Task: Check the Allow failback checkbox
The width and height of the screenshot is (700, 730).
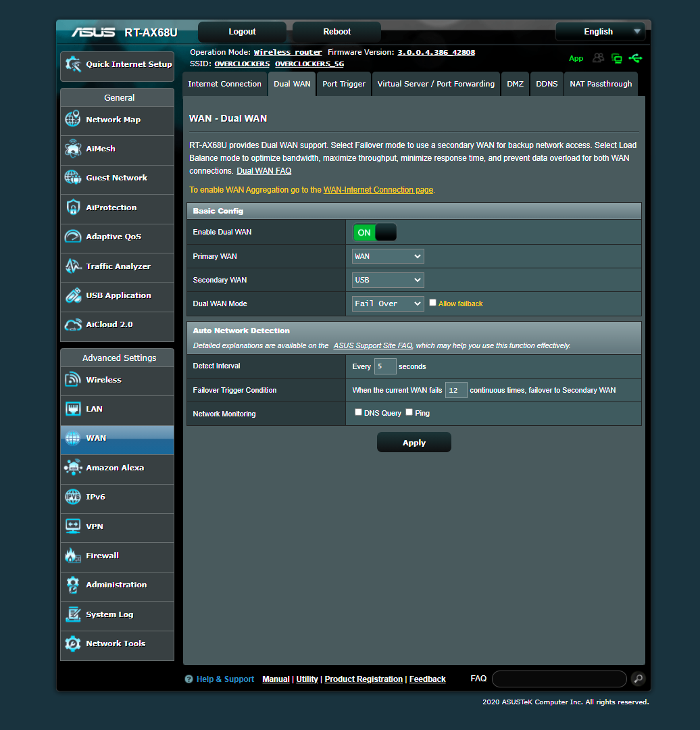Action: coord(433,303)
